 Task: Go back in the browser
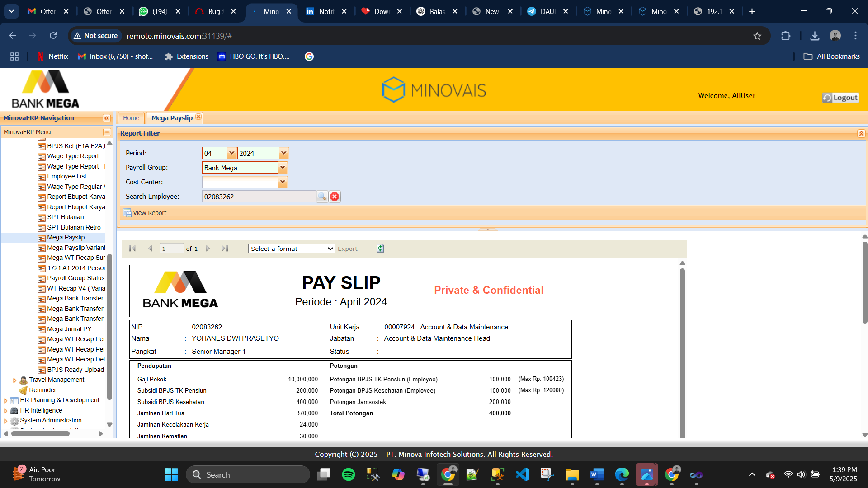click(x=13, y=36)
